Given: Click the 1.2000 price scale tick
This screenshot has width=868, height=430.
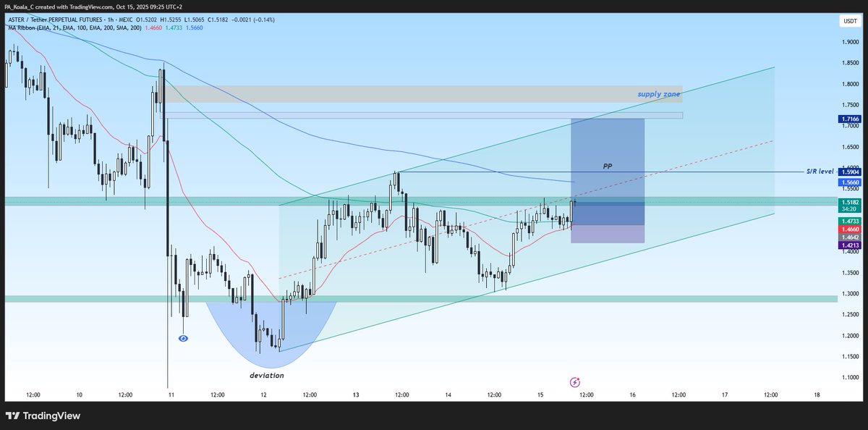Looking at the screenshot, I should tap(849, 336).
